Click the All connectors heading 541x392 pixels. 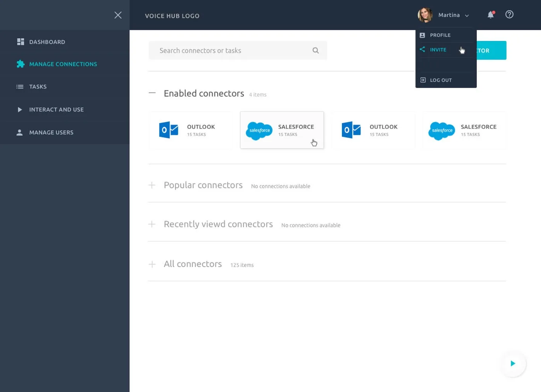193,264
